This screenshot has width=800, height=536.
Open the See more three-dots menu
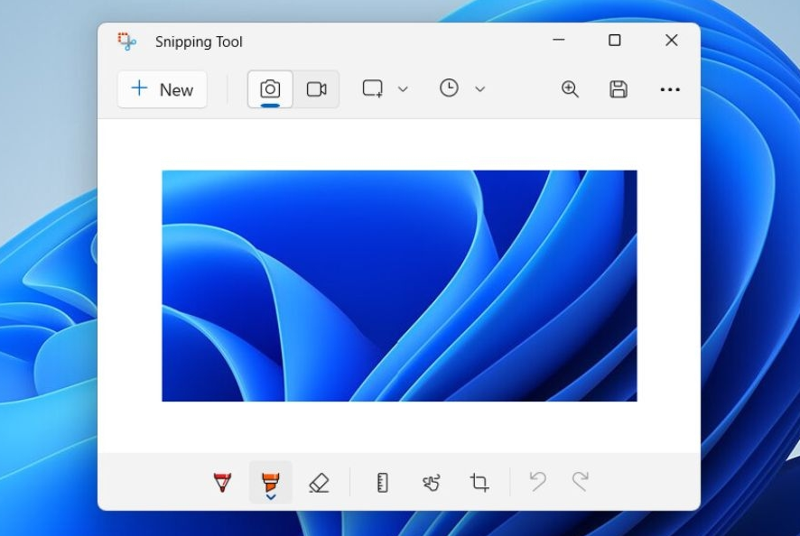pos(670,90)
